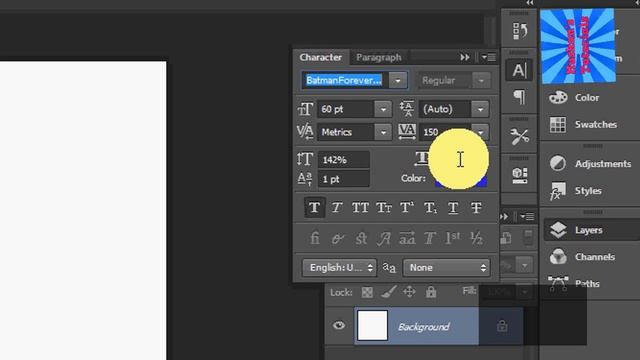Toggle Strikethrough style
The height and width of the screenshot is (360, 640).
pyautogui.click(x=476, y=208)
